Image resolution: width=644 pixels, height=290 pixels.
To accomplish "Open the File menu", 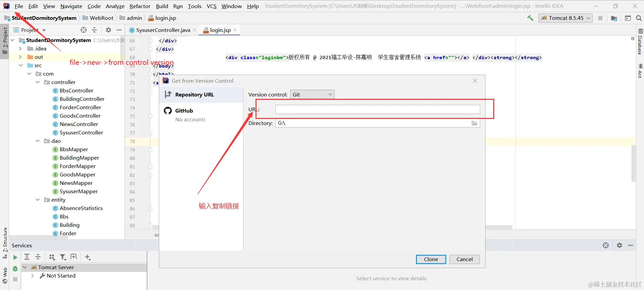I will coord(19,6).
